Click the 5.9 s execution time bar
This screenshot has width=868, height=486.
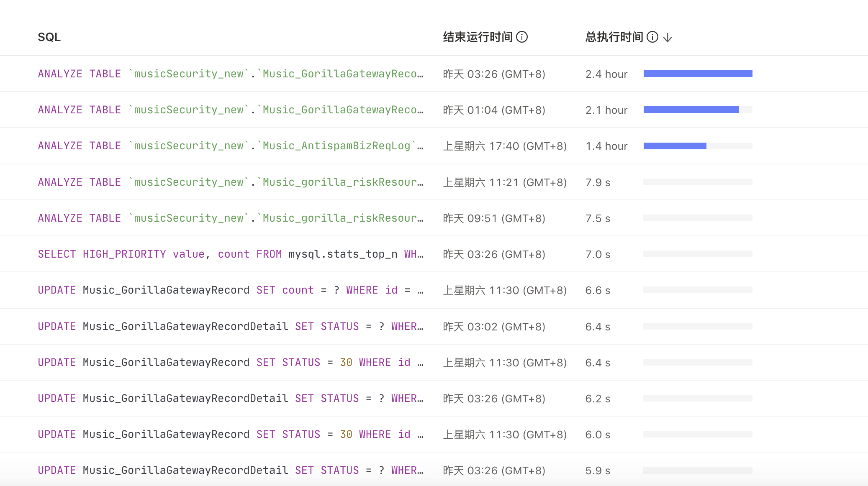click(698, 471)
